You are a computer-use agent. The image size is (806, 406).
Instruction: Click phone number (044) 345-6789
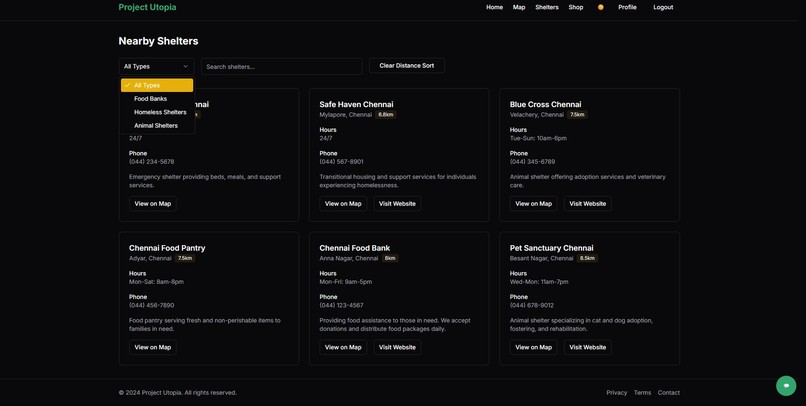tap(532, 161)
